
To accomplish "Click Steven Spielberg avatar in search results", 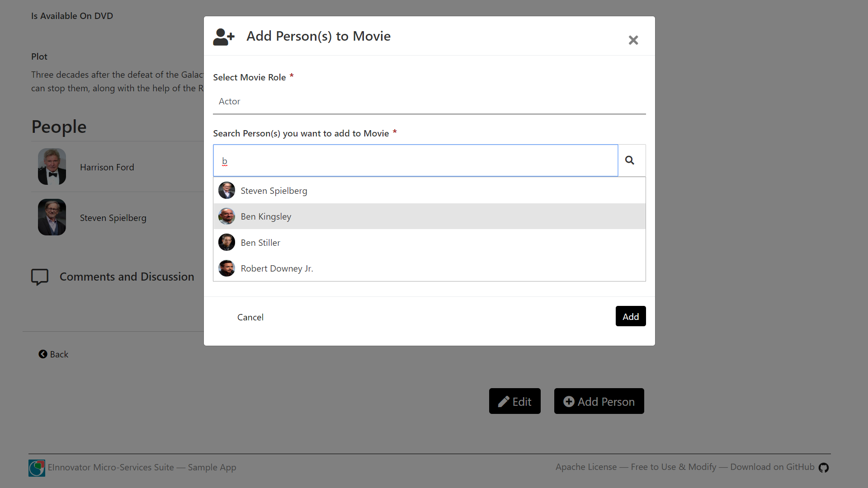I will pos(226,190).
